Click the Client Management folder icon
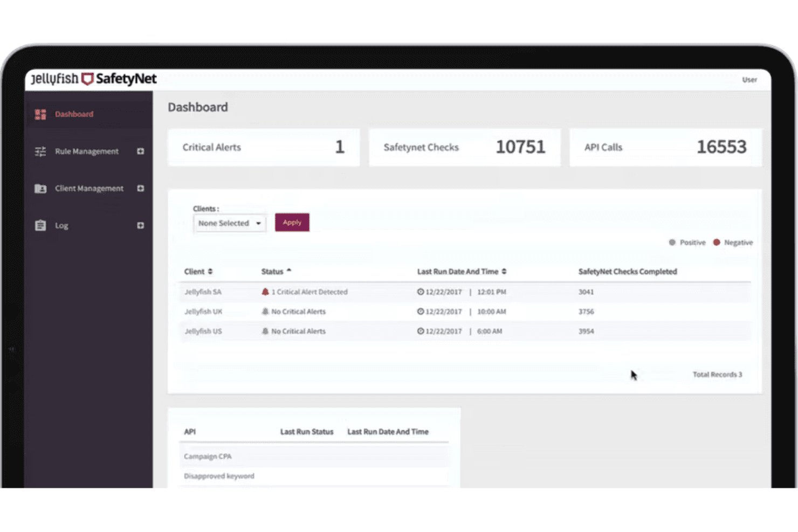Screen dimensions: 798x532 (x=40, y=189)
